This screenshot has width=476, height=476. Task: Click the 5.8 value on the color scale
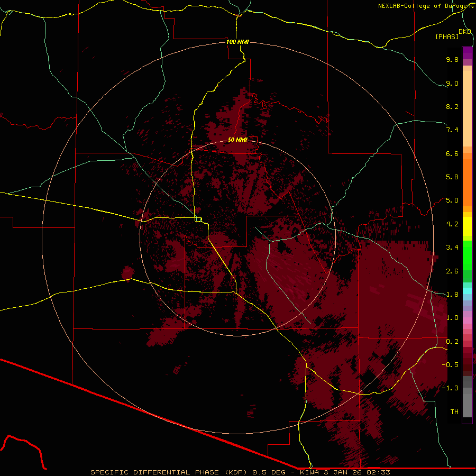click(x=452, y=177)
